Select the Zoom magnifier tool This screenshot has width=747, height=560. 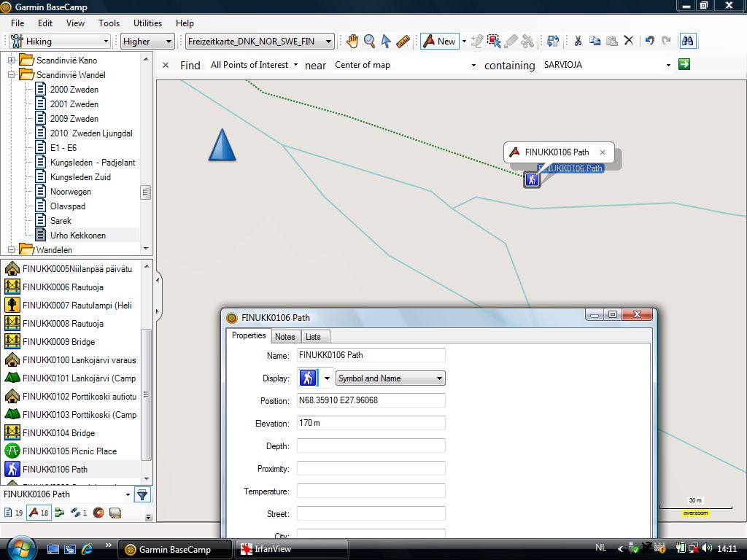369,42
